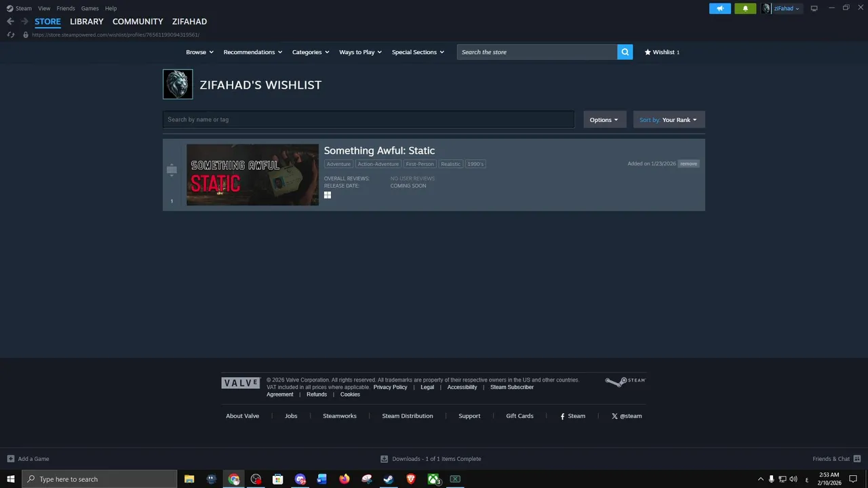Open Brave browser from the taskbar

411,479
